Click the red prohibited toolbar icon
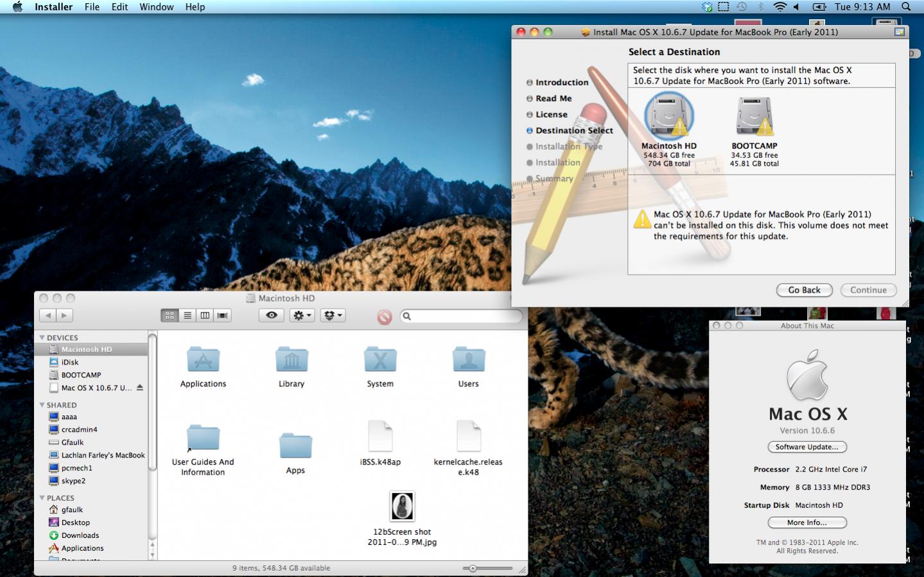 coord(384,316)
